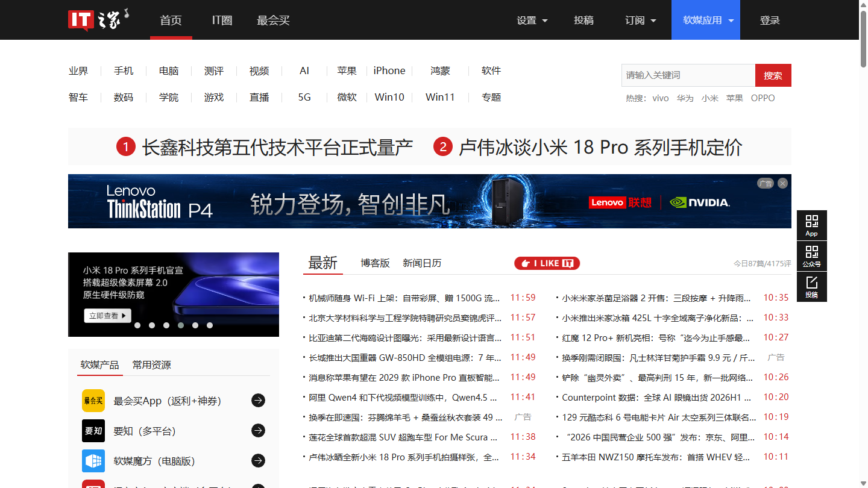
Task: Click hot search term OPPO
Action: point(763,98)
